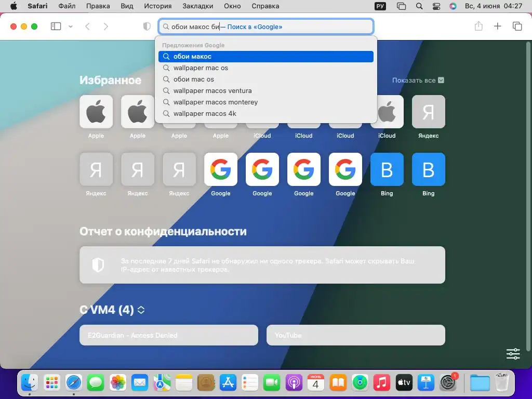Activate Siri from the menu bar
The height and width of the screenshot is (399, 532).
(x=453, y=6)
